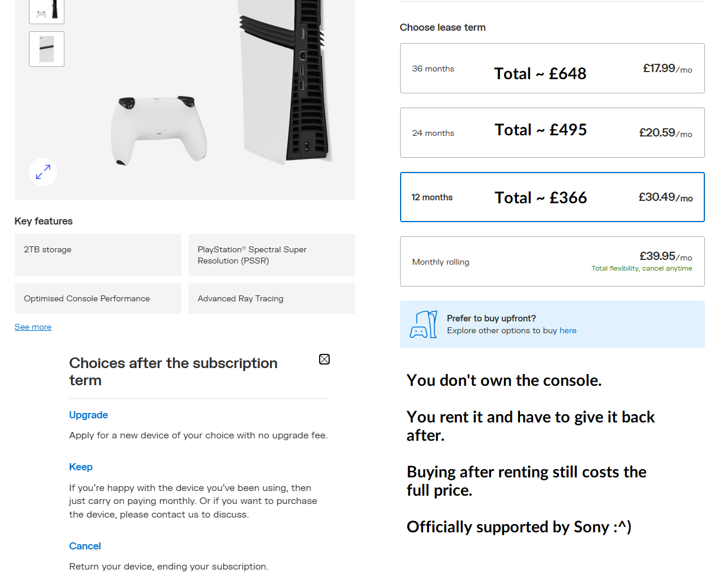The width and height of the screenshot is (728, 579).
Task: Choose the 36 months lease term
Action: pyautogui.click(x=552, y=69)
